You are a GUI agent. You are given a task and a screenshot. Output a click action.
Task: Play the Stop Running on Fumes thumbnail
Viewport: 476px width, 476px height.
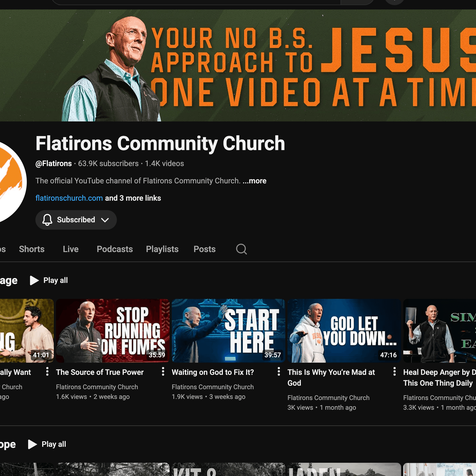[x=113, y=330]
